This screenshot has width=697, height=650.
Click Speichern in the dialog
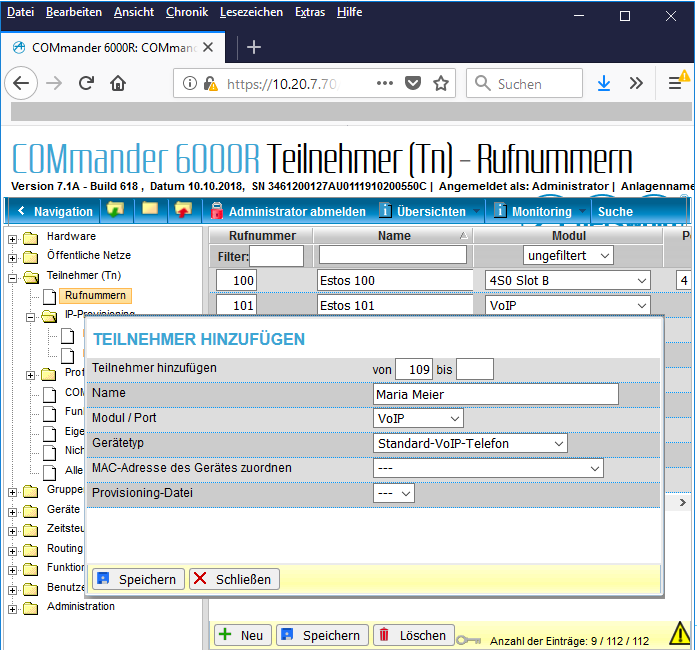click(136, 579)
